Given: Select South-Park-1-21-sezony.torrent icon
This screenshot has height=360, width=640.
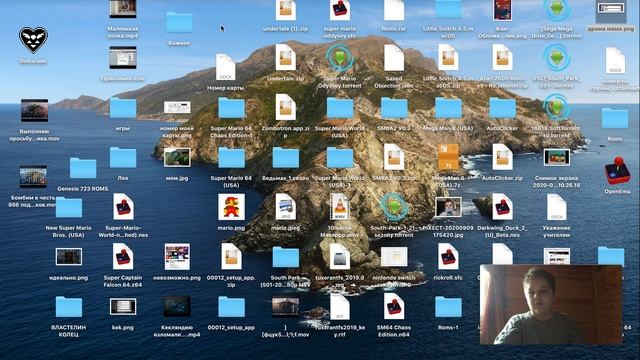Looking at the screenshot, I should coord(394,208).
